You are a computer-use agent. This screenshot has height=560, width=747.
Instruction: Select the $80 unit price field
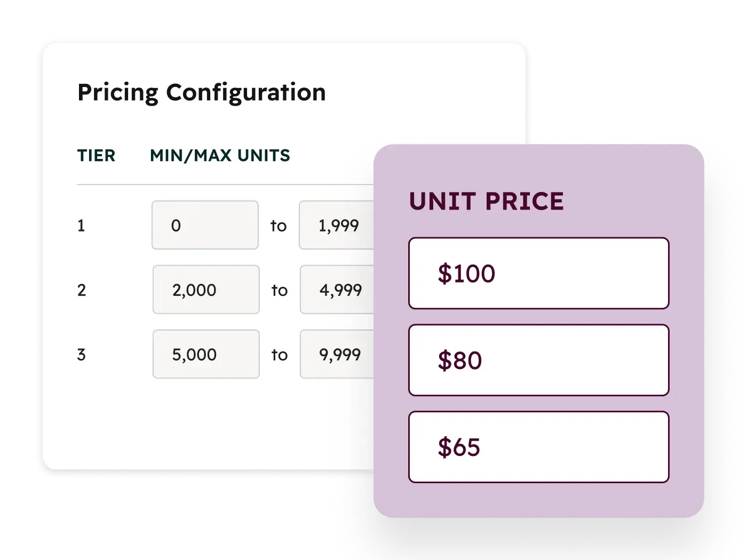[x=538, y=360]
